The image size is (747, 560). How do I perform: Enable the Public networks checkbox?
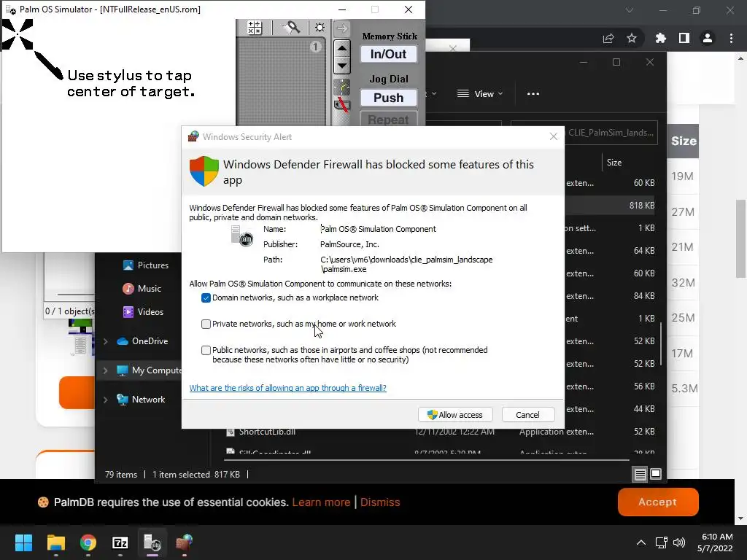pos(206,350)
